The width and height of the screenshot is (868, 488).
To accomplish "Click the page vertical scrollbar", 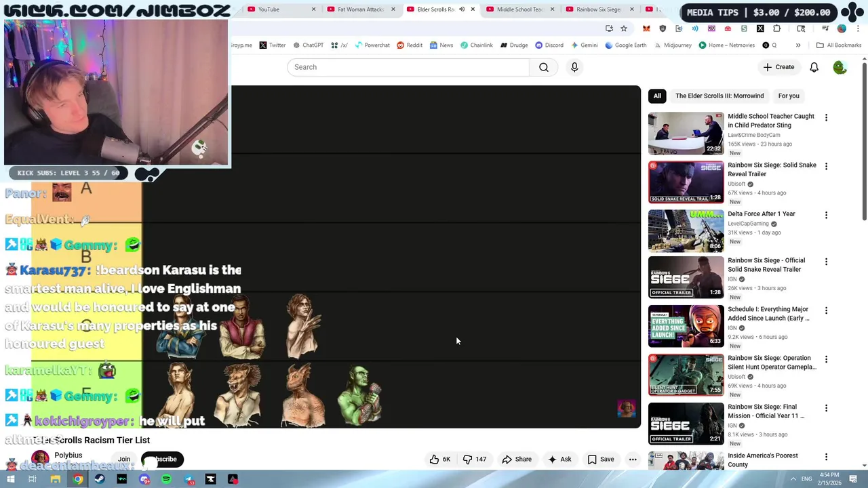I will pyautogui.click(x=865, y=140).
